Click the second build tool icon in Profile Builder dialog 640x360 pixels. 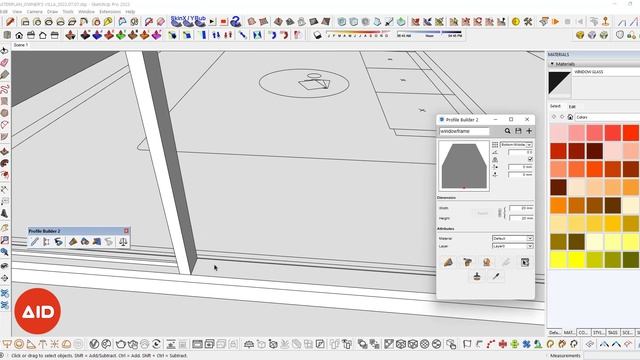click(x=467, y=262)
